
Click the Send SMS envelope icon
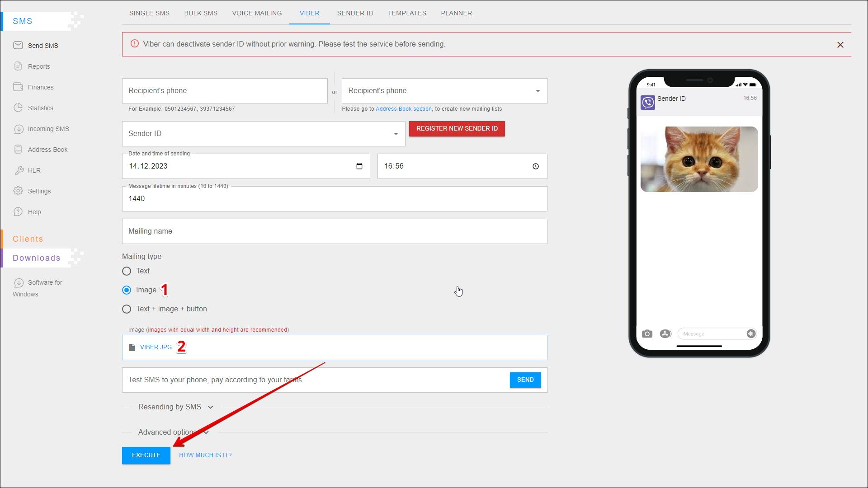coord(18,45)
